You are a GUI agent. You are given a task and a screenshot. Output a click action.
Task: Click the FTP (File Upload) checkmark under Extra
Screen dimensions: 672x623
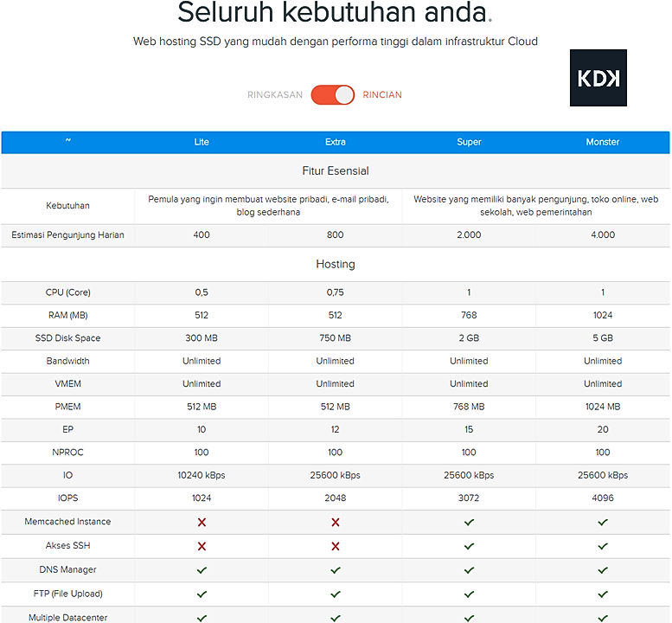pos(336,594)
